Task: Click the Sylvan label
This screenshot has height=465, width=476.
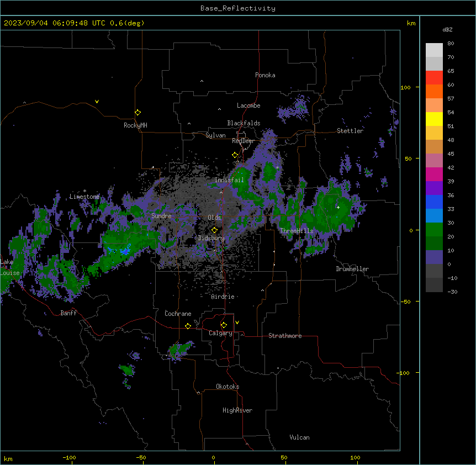Action: [215, 135]
